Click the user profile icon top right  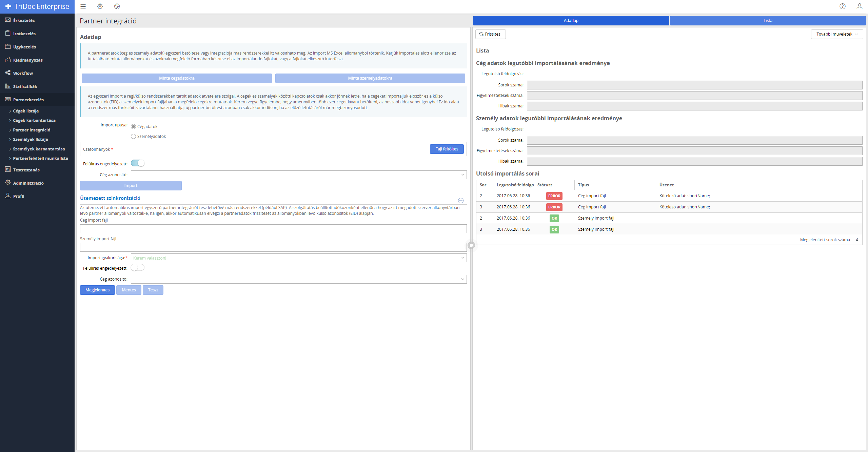pos(860,6)
